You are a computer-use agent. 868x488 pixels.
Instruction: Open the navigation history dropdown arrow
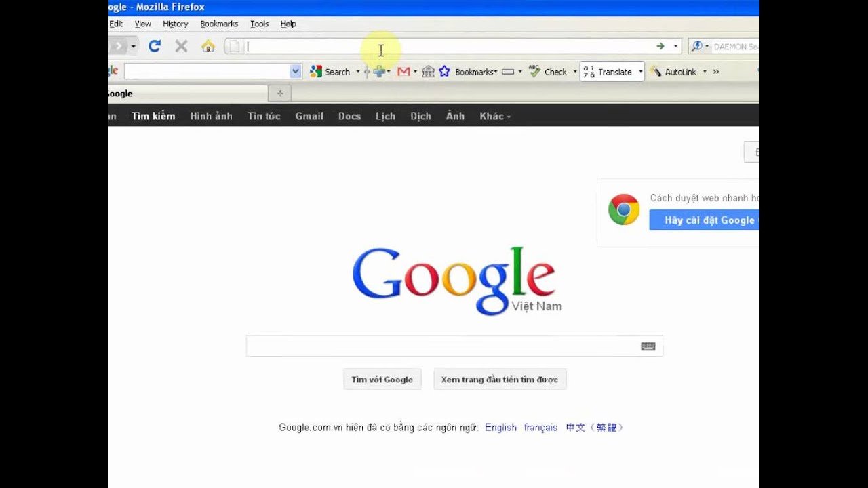[134, 46]
